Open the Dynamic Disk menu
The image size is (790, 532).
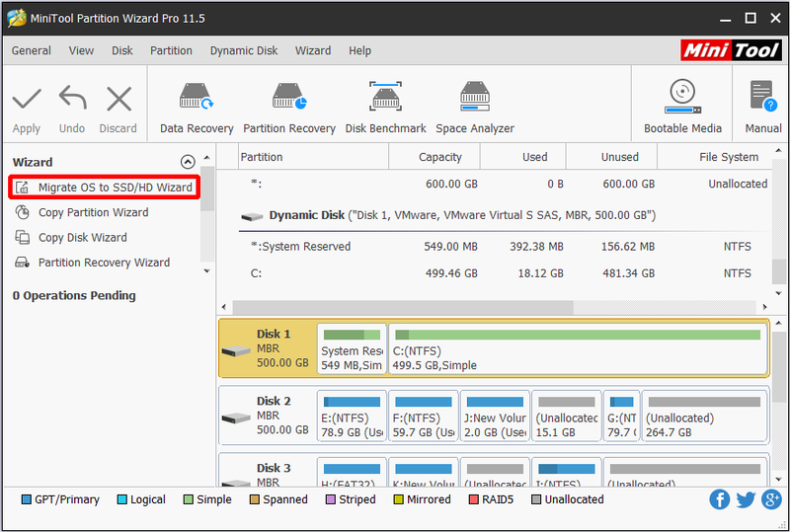click(244, 51)
